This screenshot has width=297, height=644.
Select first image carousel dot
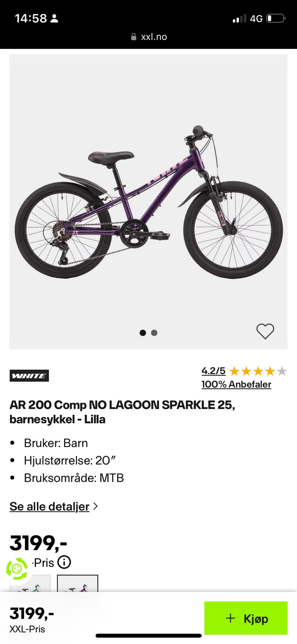[143, 333]
